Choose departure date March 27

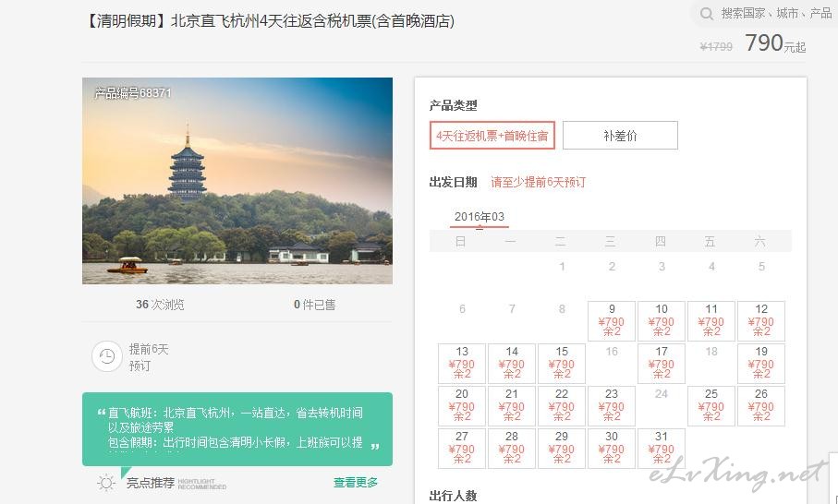click(462, 449)
